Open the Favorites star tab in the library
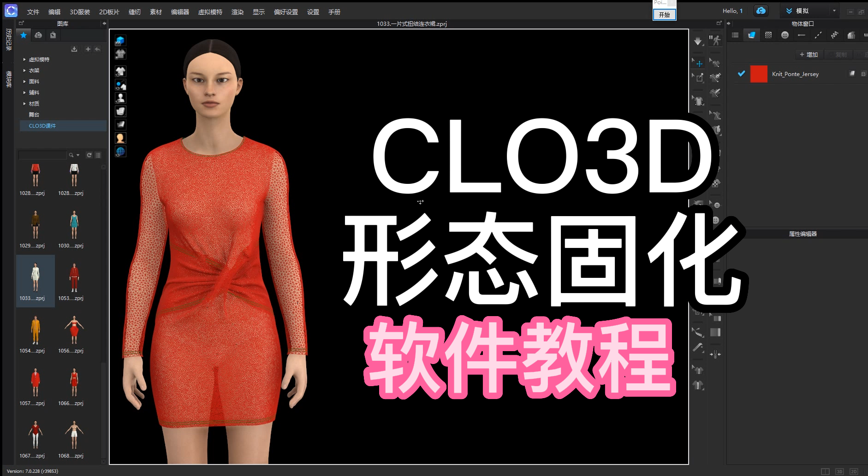Image resolution: width=868 pixels, height=476 pixels. pos(24,35)
